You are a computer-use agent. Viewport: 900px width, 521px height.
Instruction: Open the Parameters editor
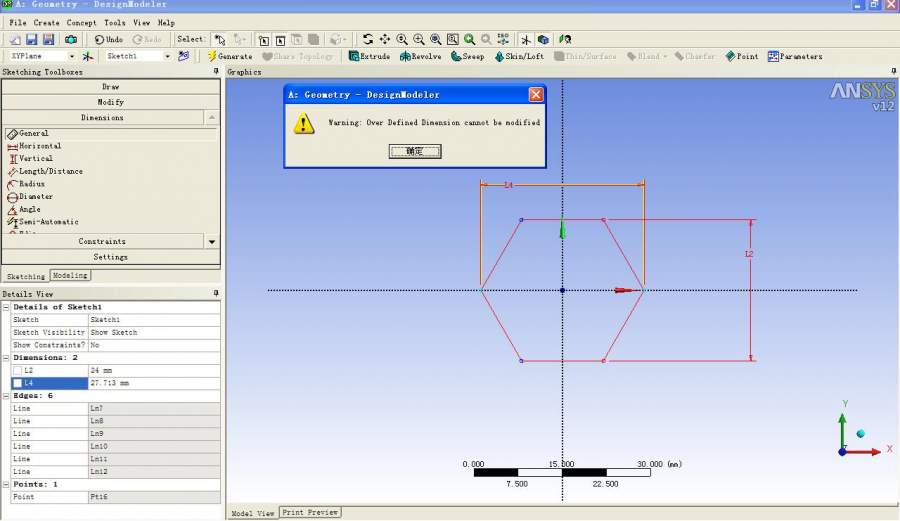[794, 57]
